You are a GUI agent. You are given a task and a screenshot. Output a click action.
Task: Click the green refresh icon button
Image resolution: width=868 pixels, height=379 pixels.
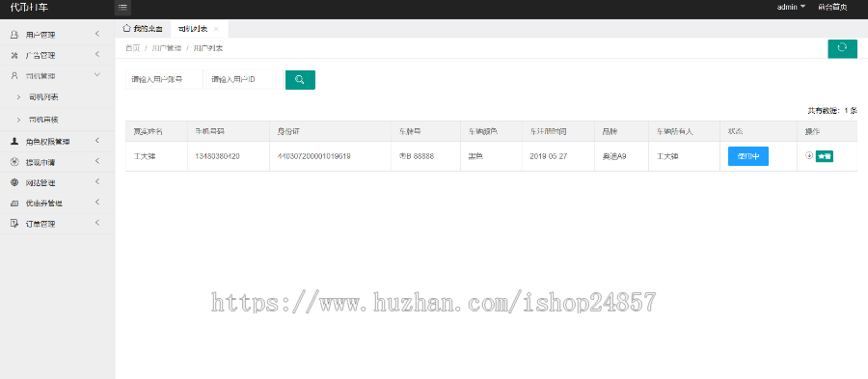pyautogui.click(x=842, y=48)
